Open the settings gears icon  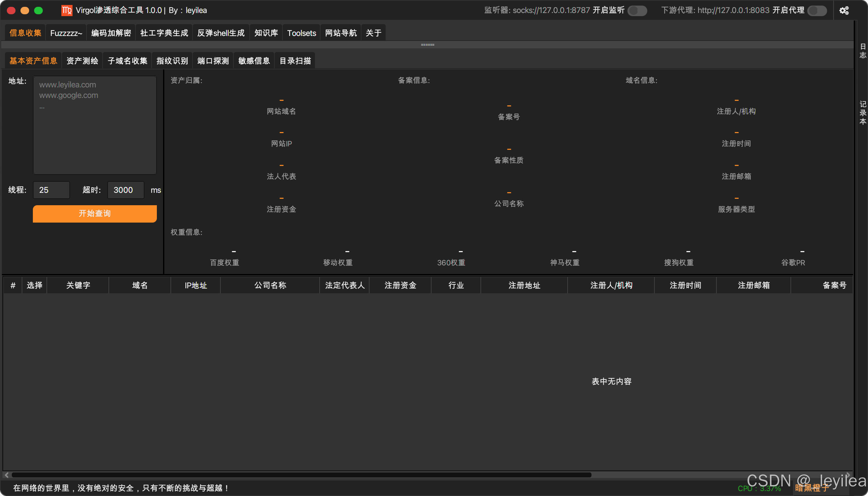(x=844, y=11)
